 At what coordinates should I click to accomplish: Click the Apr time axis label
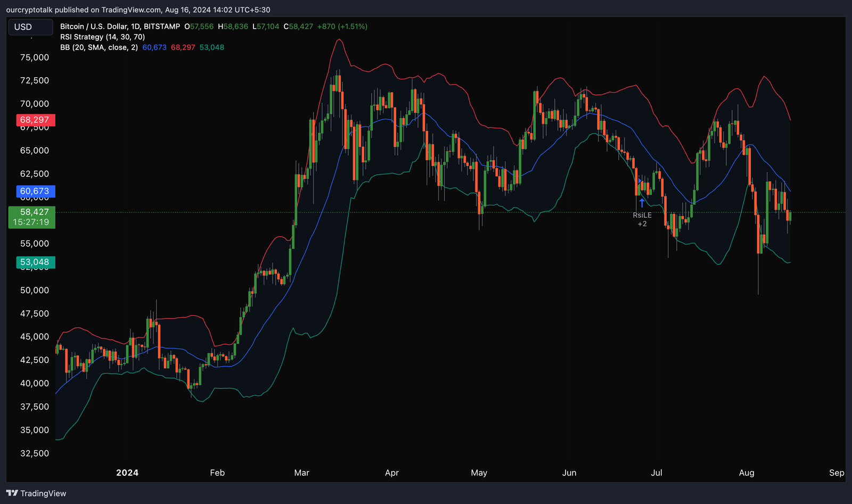392,473
